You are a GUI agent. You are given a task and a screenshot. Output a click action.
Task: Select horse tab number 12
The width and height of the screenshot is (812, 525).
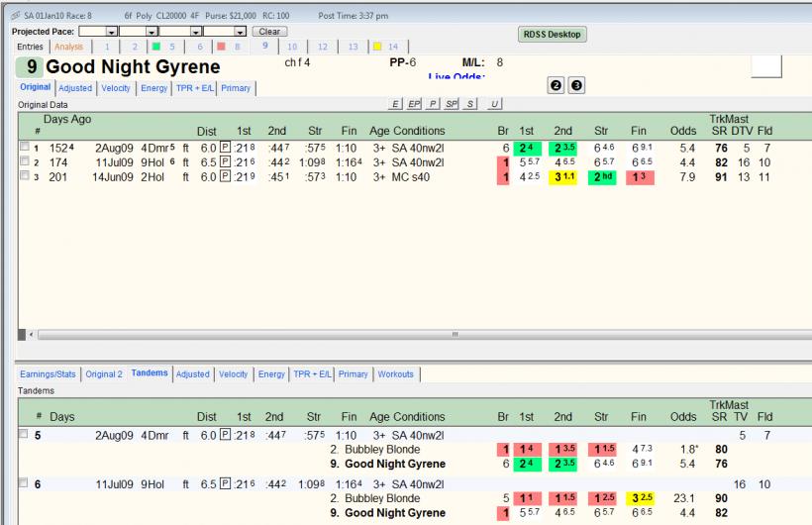click(323, 47)
